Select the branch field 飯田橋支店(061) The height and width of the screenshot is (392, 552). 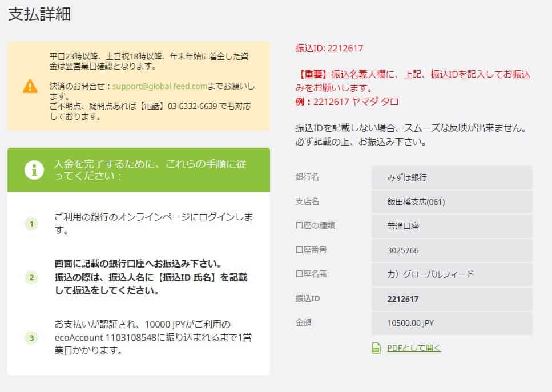452,201
